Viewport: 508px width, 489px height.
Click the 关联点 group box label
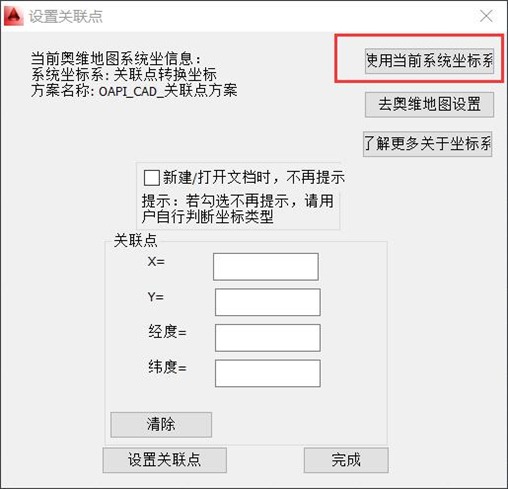point(135,240)
